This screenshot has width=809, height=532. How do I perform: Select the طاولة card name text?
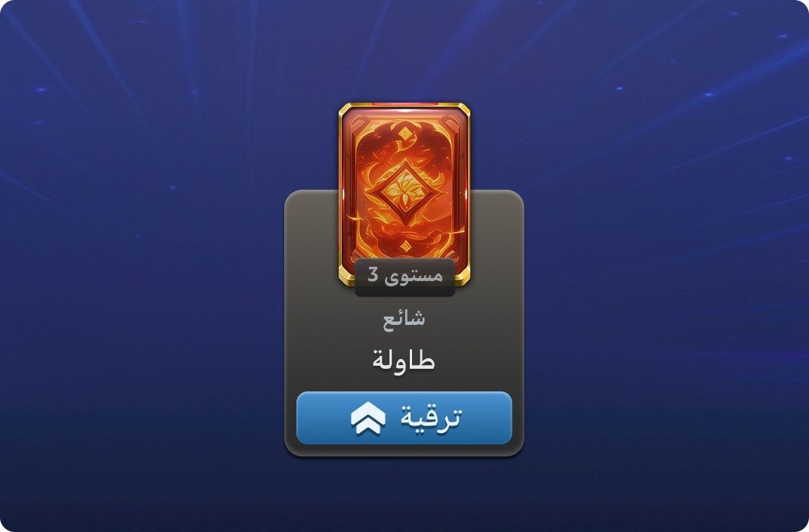(404, 360)
